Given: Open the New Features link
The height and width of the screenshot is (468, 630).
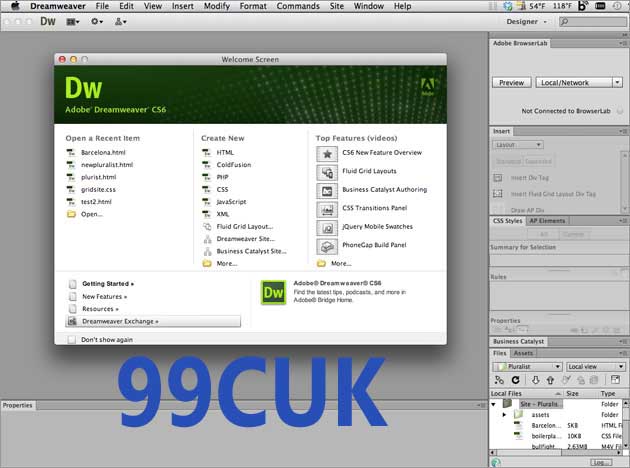Looking at the screenshot, I should [x=104, y=296].
